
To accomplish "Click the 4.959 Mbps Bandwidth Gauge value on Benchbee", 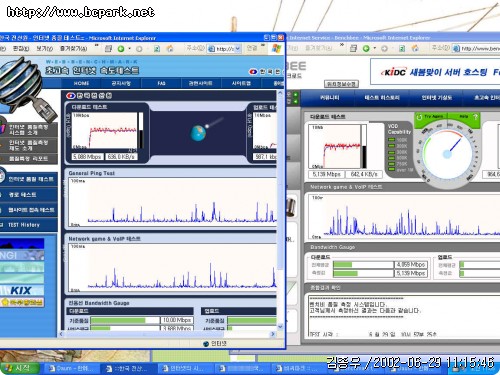I will click(411, 264).
